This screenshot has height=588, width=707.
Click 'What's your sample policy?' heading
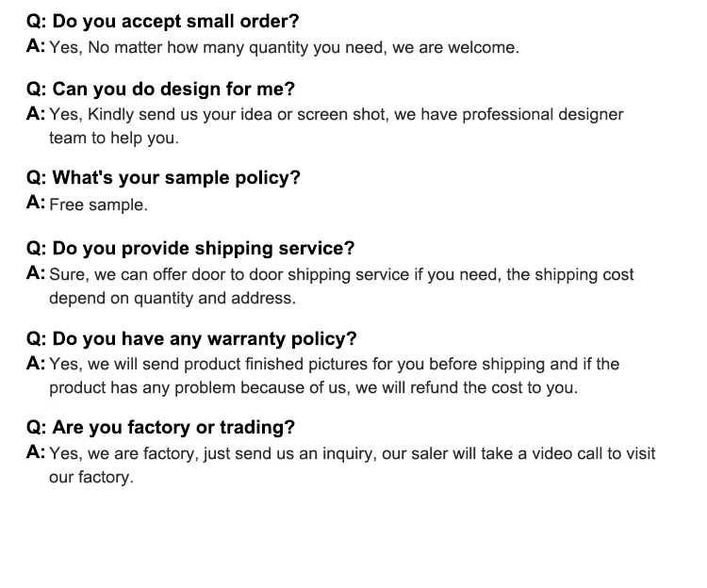176,178
